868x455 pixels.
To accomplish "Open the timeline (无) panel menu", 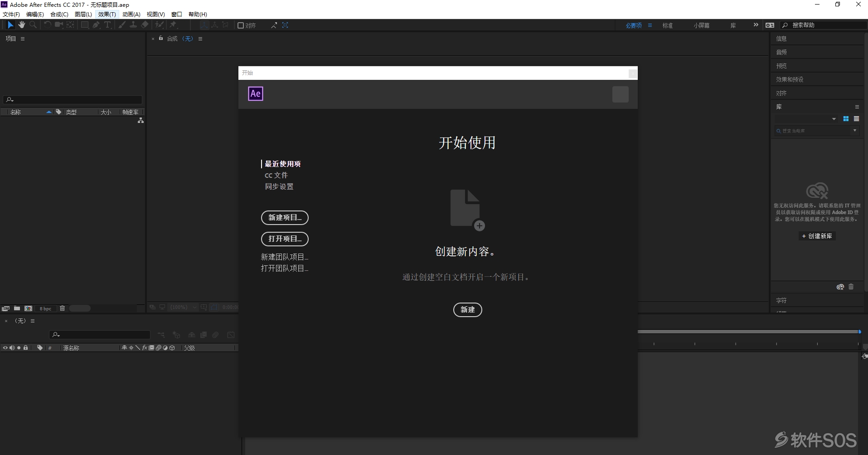I will 33,321.
